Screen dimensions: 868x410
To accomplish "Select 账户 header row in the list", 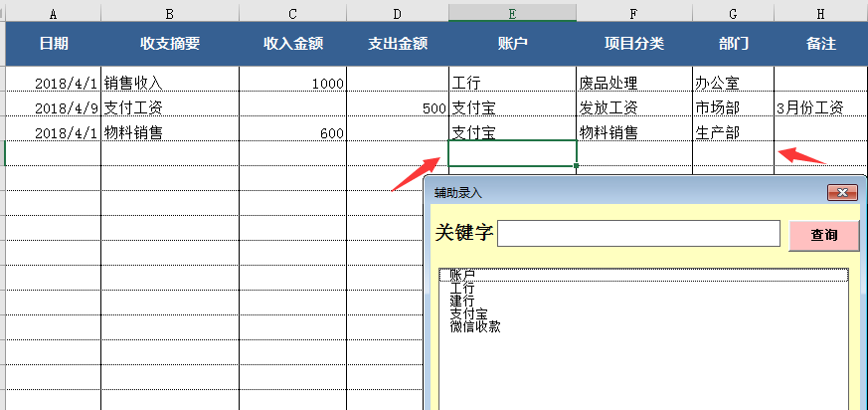I will tap(643, 275).
